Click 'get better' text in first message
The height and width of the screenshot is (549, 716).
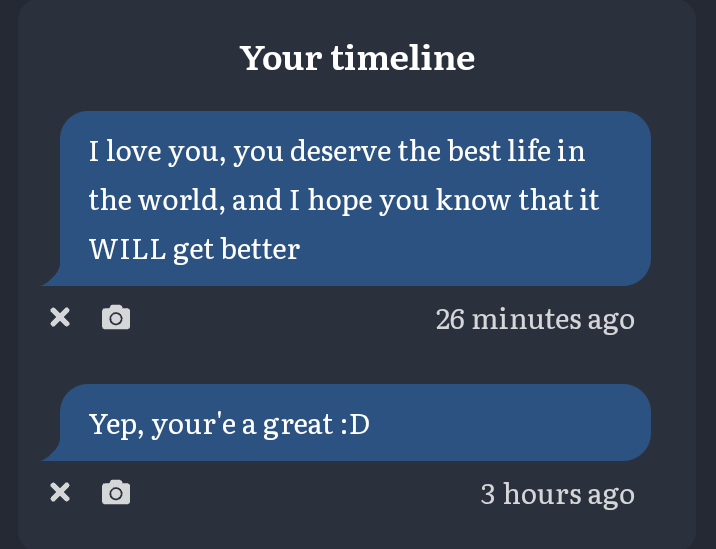click(x=237, y=250)
